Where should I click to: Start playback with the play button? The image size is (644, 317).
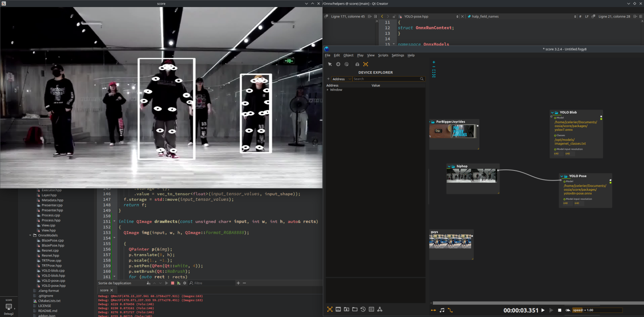click(x=543, y=310)
